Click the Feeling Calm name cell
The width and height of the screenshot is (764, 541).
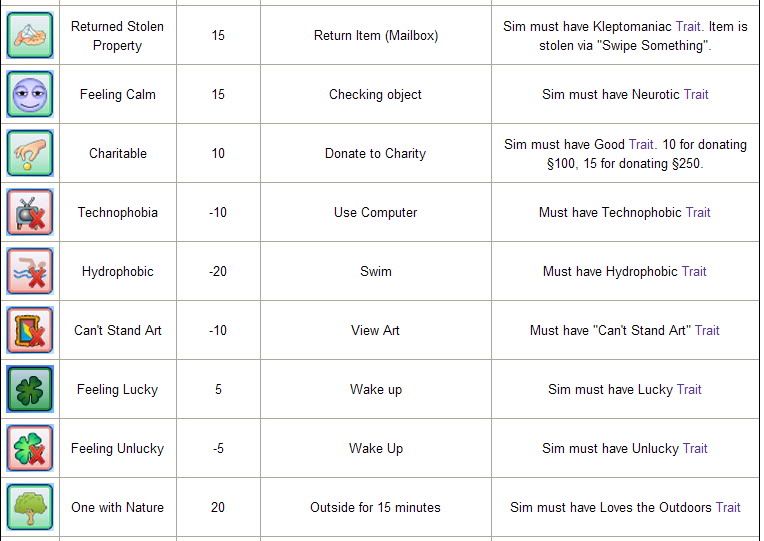(117, 94)
